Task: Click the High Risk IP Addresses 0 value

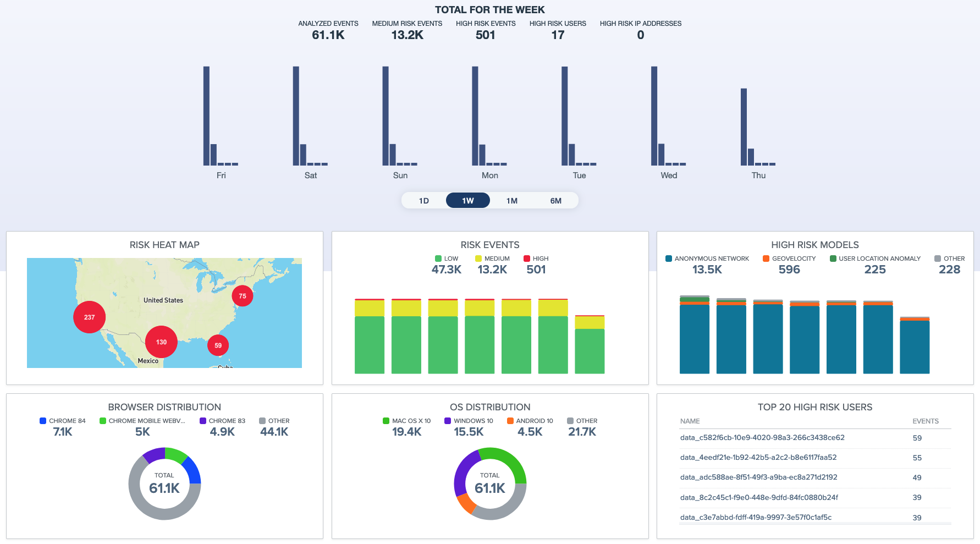Action: tap(641, 35)
